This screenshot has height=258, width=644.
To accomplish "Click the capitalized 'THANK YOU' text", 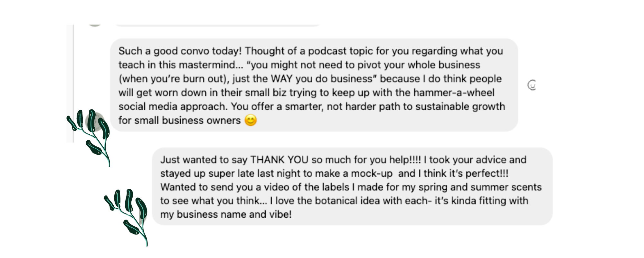I will click(279, 160).
